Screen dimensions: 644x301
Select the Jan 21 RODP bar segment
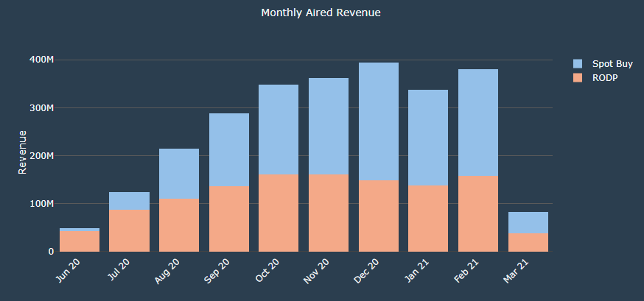click(x=428, y=219)
